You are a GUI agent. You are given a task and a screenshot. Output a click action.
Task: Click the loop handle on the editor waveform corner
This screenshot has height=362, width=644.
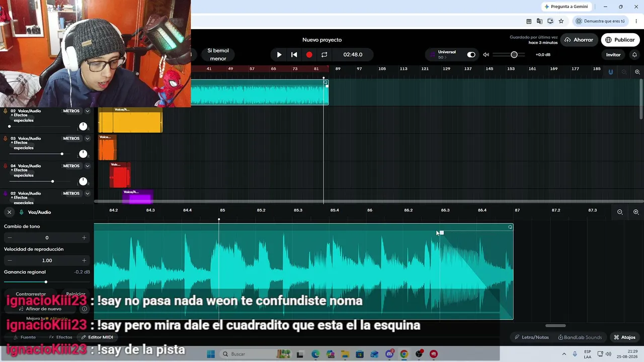[510, 227]
